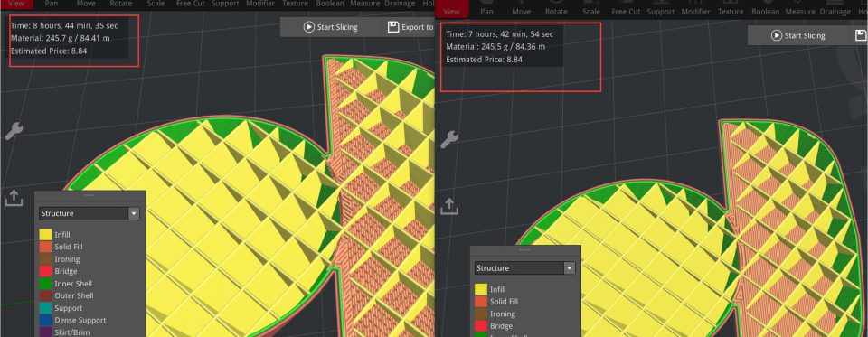The height and width of the screenshot is (337, 868).
Task: Select Boolean in the right toolbar
Action: coord(765,12)
